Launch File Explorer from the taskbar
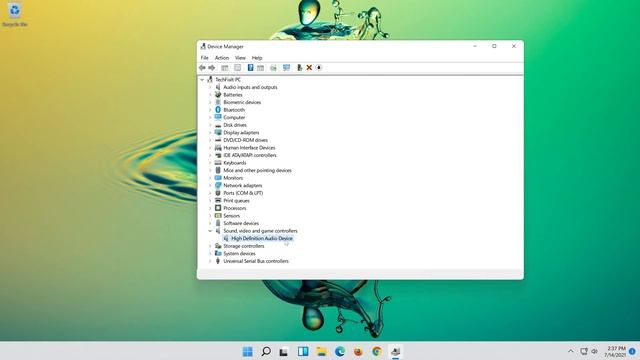This screenshot has height=360, width=640. click(321, 351)
